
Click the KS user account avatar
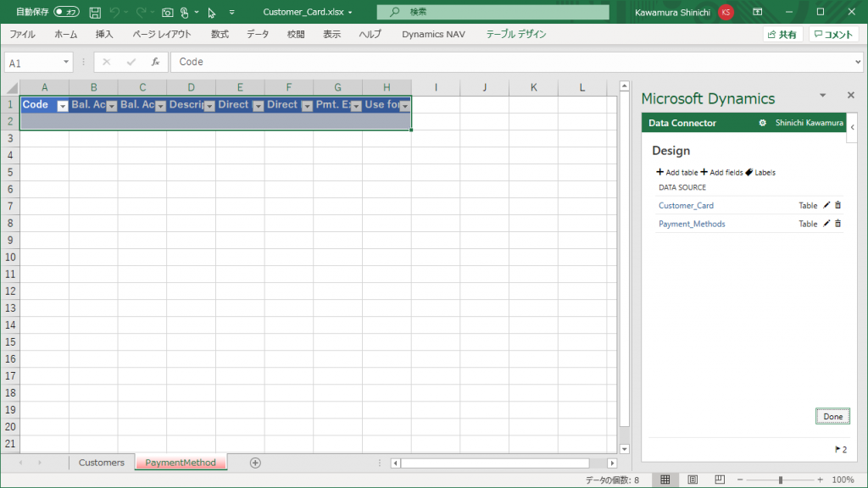coord(726,12)
